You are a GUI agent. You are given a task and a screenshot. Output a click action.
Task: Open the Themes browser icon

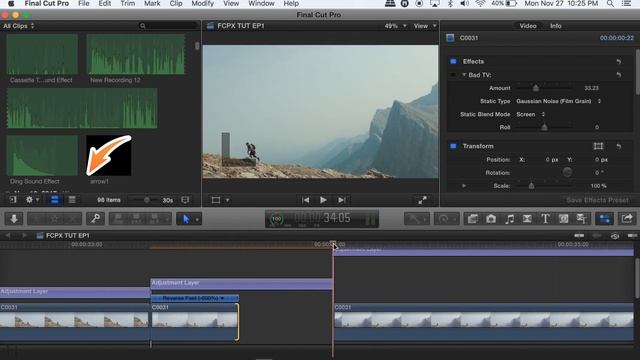(x=582, y=219)
